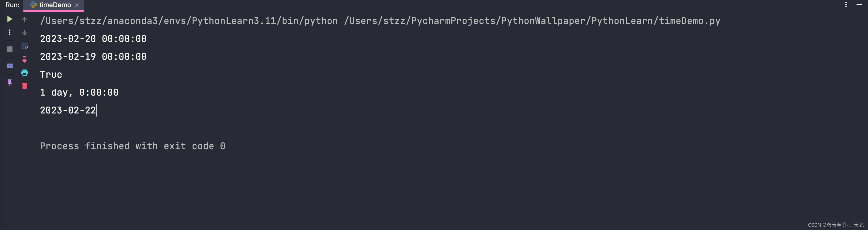868x230 pixels.
Task: Rerun timeDemo with the green play icon
Action: (x=10, y=19)
